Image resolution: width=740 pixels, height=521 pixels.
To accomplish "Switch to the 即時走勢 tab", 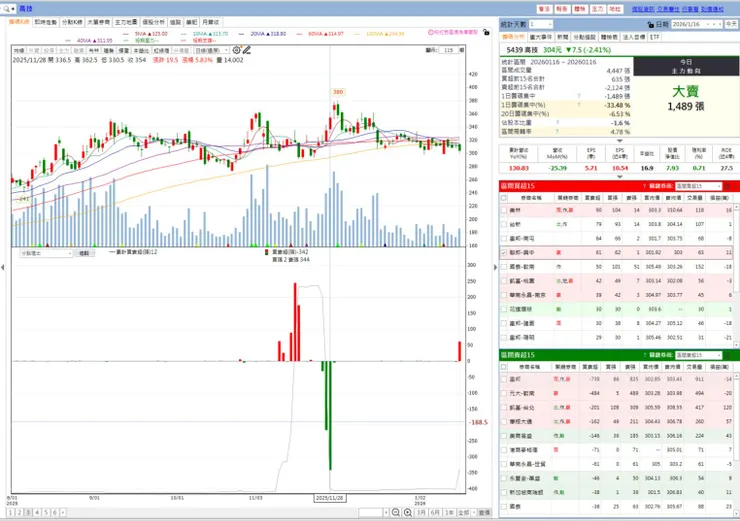I will [x=46, y=22].
